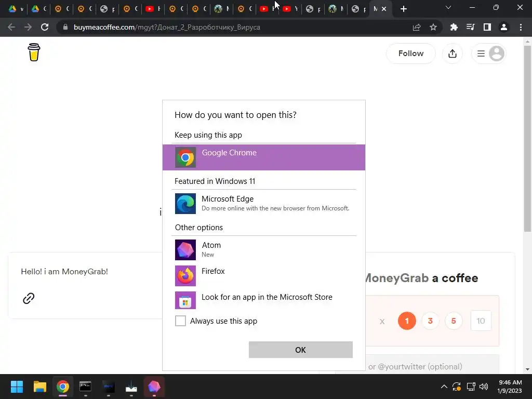Open the Chrome extensions puzzle menu

point(454,27)
